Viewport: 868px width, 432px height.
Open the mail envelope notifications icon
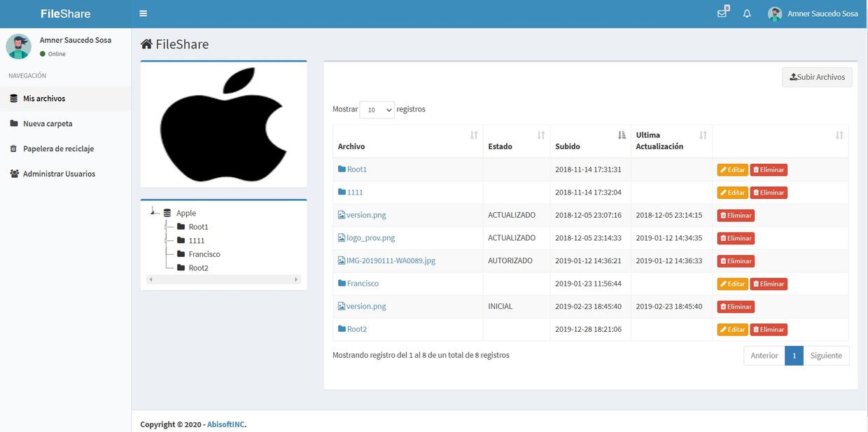pyautogui.click(x=722, y=13)
